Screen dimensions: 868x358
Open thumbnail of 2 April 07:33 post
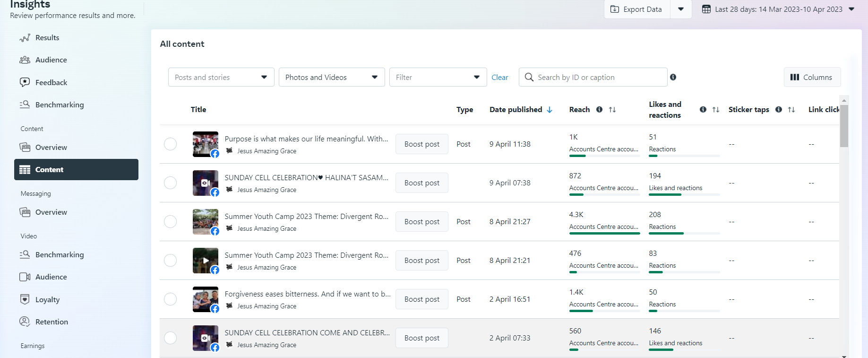point(206,338)
